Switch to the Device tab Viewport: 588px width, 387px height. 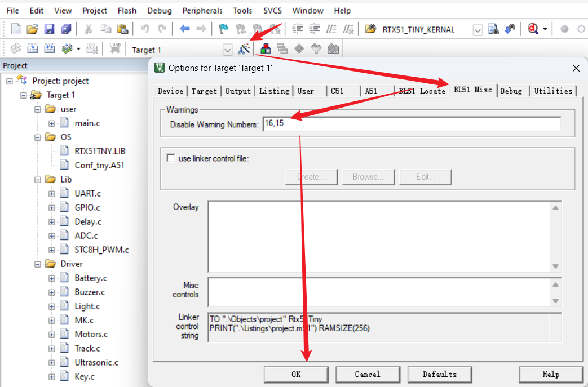click(x=171, y=91)
